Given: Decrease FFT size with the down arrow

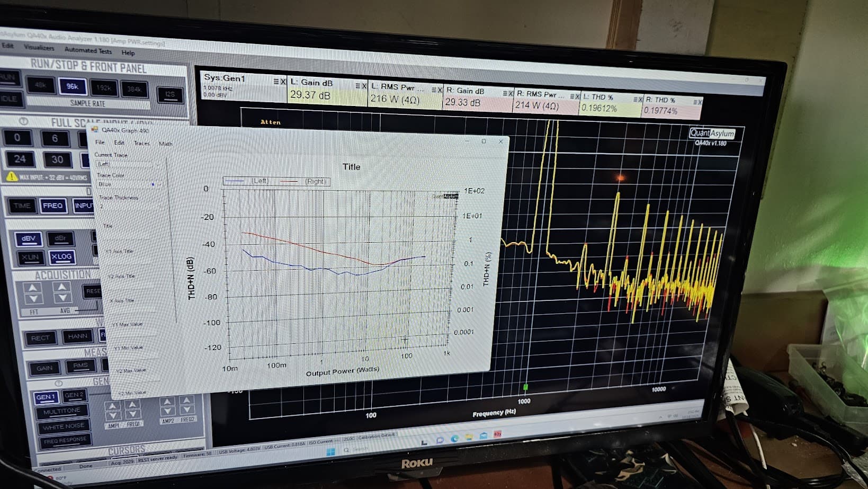Looking at the screenshot, I should [x=33, y=299].
